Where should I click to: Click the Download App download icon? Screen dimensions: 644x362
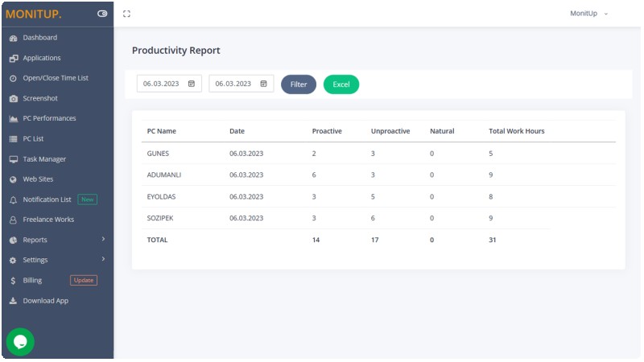[13, 301]
